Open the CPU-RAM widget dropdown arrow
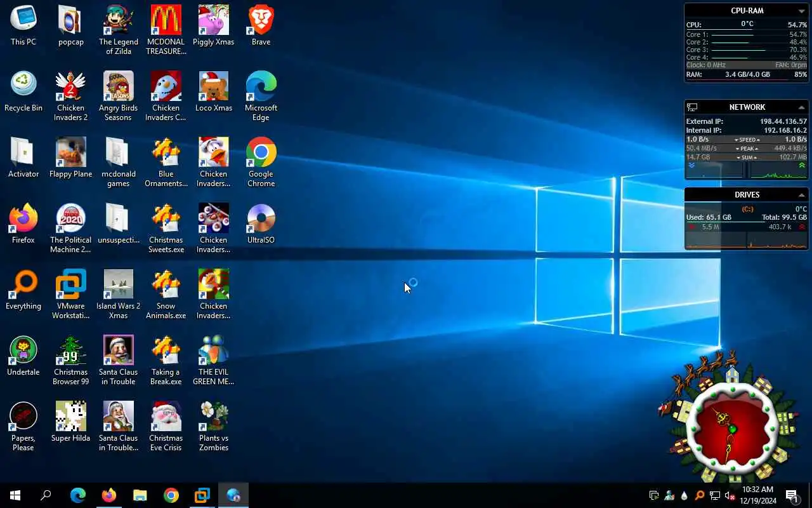812x508 pixels. (801, 11)
